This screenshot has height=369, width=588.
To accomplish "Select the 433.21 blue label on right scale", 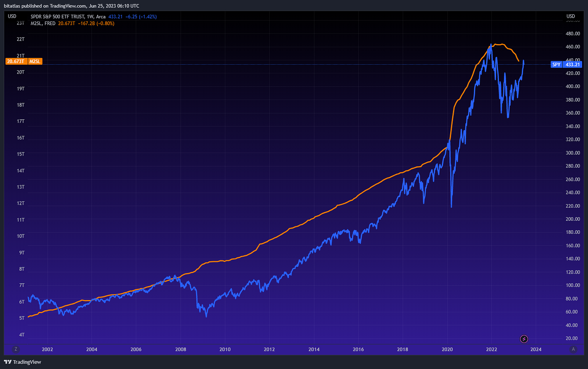I will point(572,65).
